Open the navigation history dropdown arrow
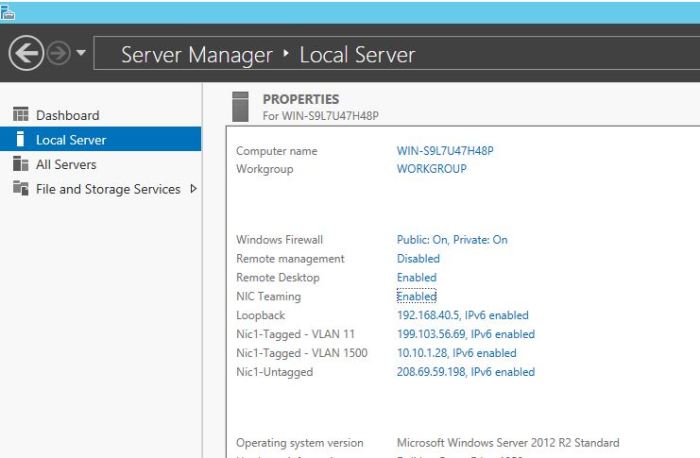The width and height of the screenshot is (700, 458). pos(80,53)
